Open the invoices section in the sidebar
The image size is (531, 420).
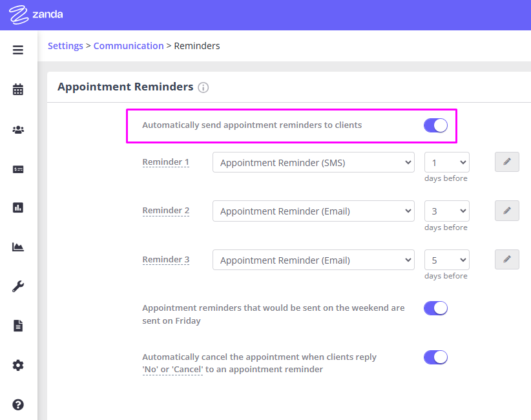17,169
